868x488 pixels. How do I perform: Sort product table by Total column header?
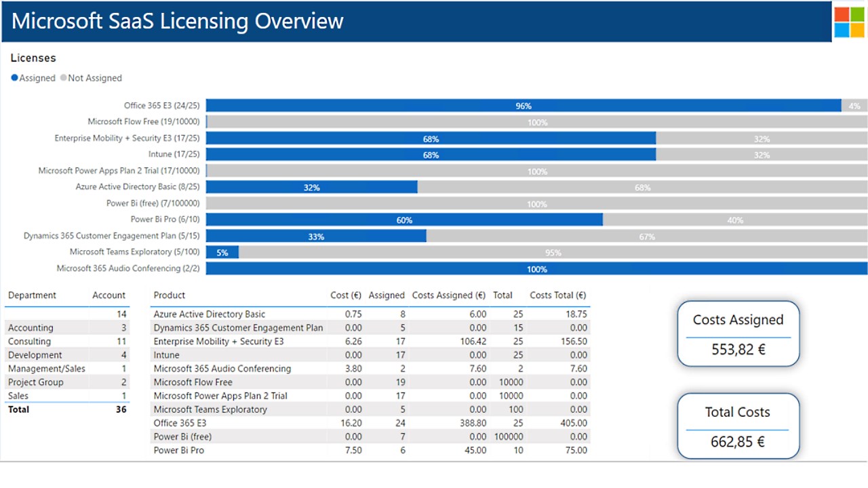tap(502, 296)
